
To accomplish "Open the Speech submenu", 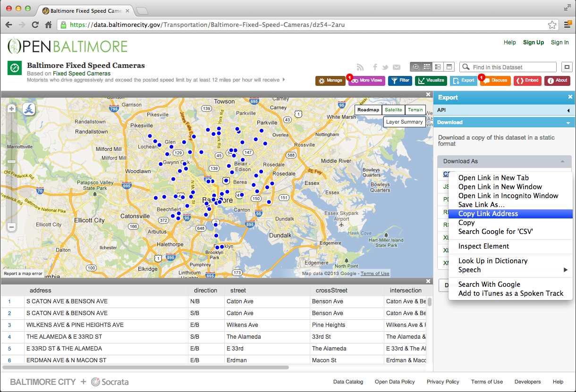I will [x=510, y=270].
